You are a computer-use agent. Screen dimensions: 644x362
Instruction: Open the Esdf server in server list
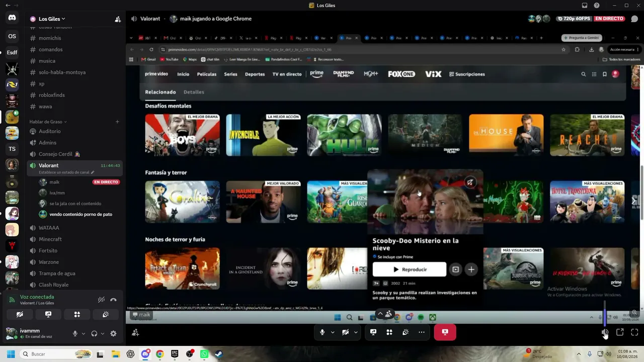[x=12, y=53]
